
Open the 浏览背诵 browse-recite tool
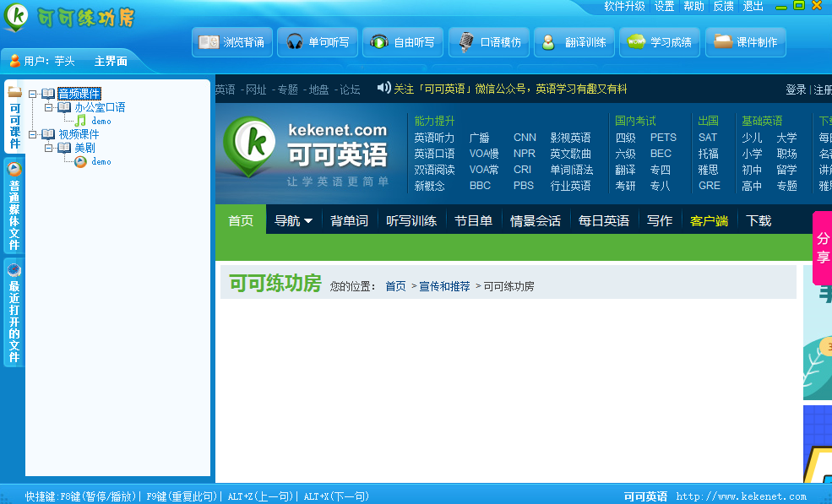232,42
